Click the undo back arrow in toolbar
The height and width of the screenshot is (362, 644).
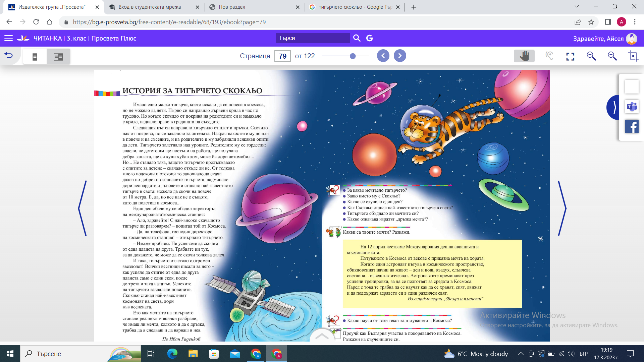pyautogui.click(x=9, y=55)
